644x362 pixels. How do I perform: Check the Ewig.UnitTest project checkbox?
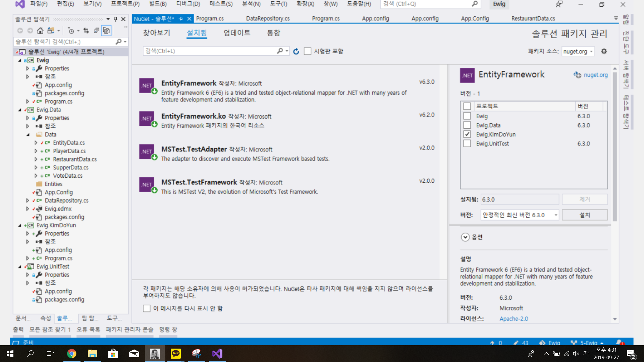pyautogui.click(x=467, y=143)
